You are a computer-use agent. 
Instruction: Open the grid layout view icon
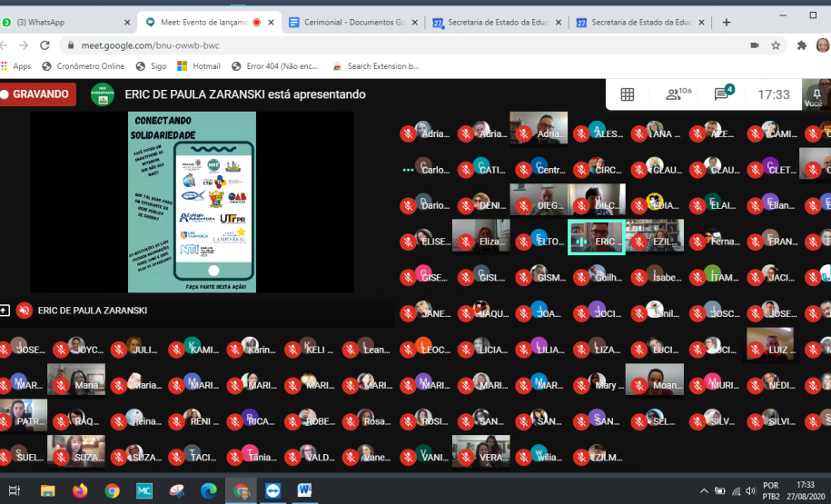(628, 94)
